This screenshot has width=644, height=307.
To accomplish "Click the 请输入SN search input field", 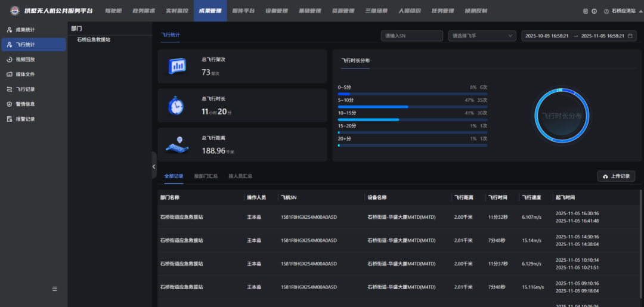I will coord(411,36).
